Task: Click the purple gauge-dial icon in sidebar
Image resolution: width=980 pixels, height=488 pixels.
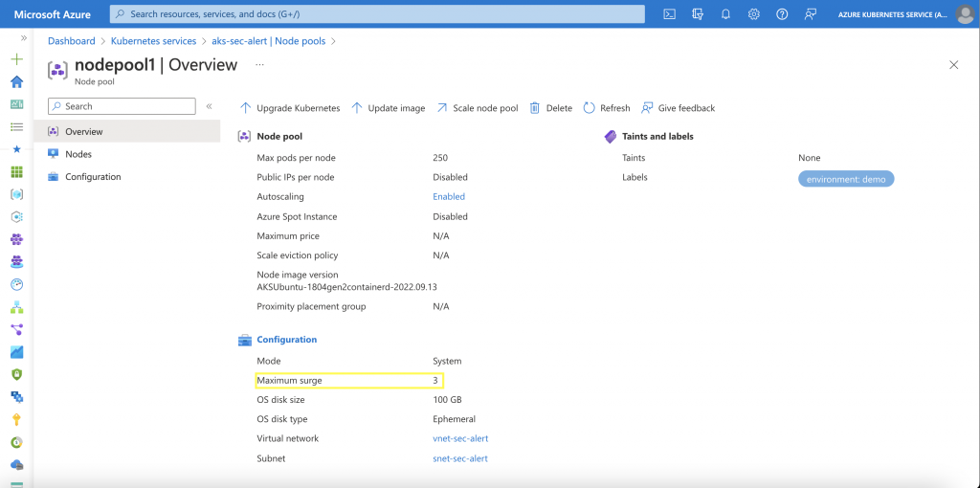Action: [17, 284]
